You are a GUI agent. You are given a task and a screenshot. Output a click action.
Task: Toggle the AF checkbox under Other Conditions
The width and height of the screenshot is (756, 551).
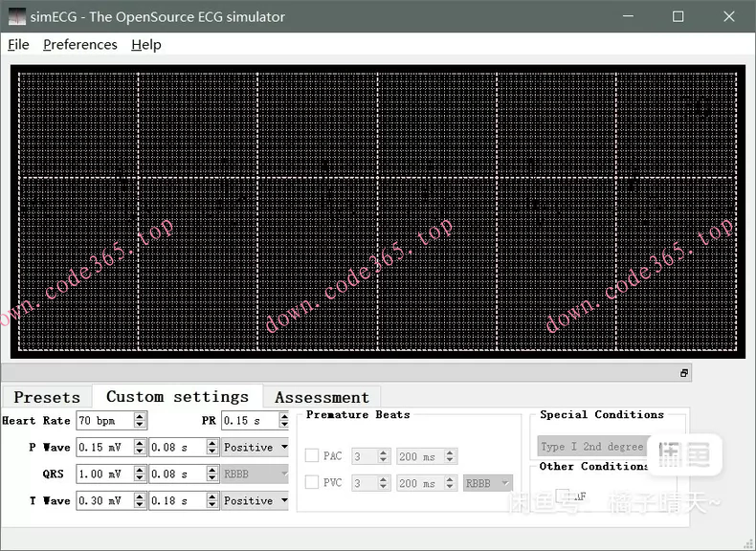pyautogui.click(x=563, y=495)
